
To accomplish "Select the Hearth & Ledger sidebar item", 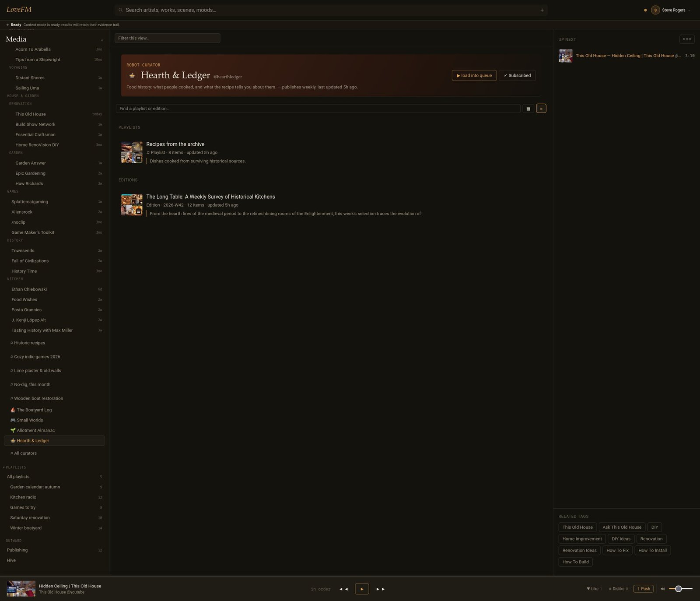I will 55,441.
